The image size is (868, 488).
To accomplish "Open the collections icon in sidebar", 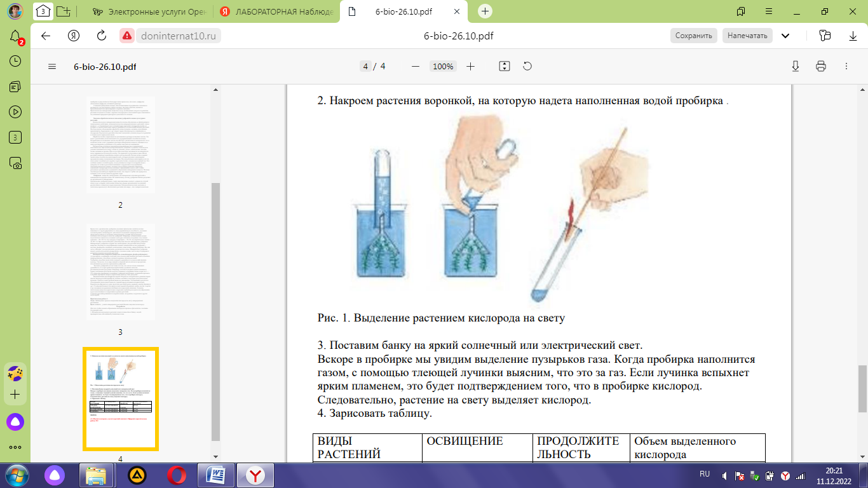I will coord(15,86).
